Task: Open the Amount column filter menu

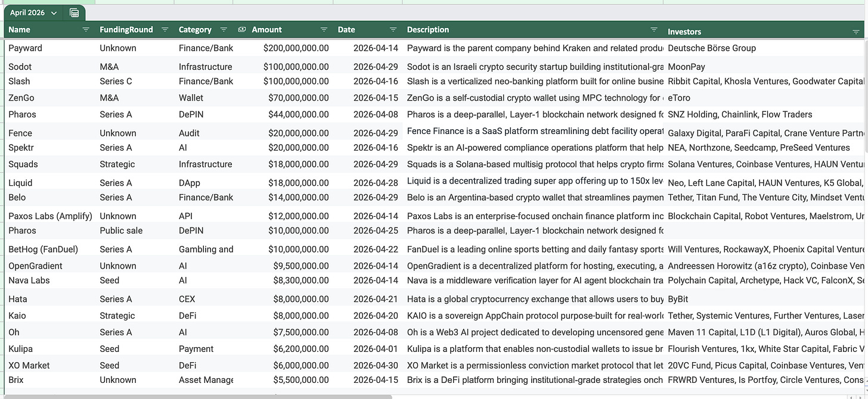Action: pyautogui.click(x=324, y=30)
